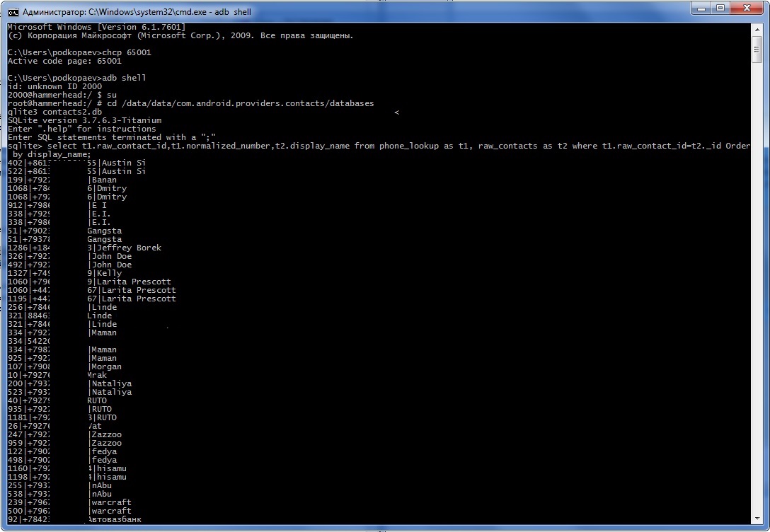Click the row 1160 hisamu
770x532 pixels.
click(x=67, y=469)
